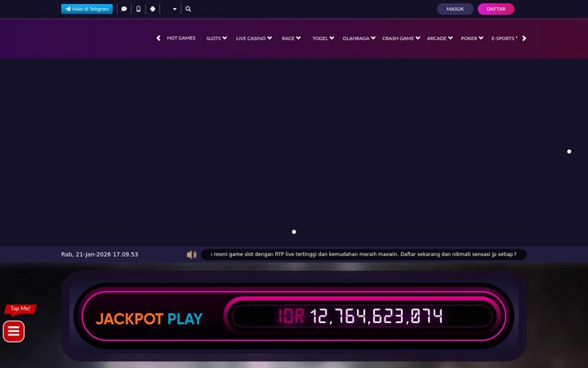Click the IDR jackpot amount display

point(360,316)
